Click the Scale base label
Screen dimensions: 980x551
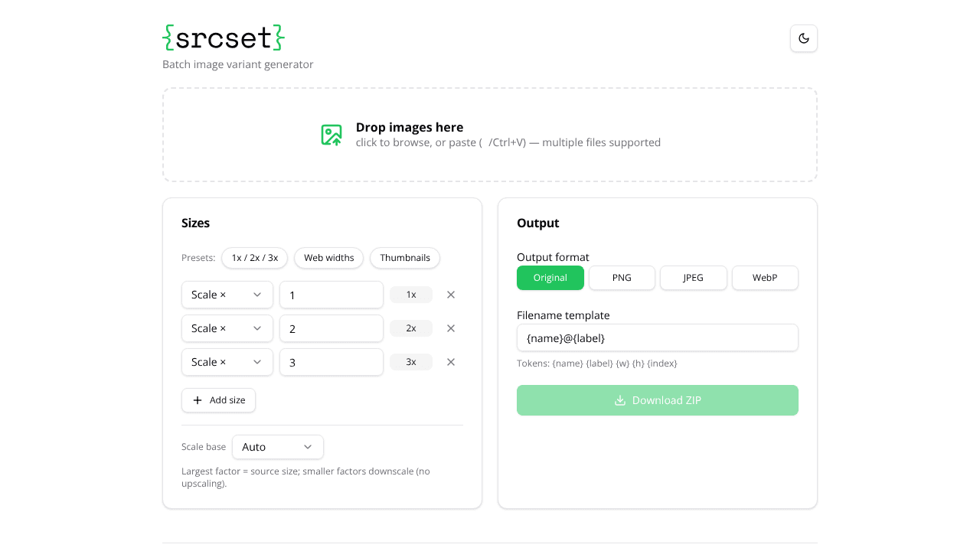pyautogui.click(x=204, y=447)
